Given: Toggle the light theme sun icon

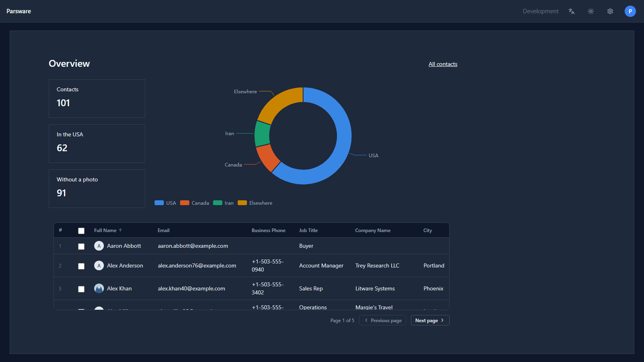Looking at the screenshot, I should [591, 11].
